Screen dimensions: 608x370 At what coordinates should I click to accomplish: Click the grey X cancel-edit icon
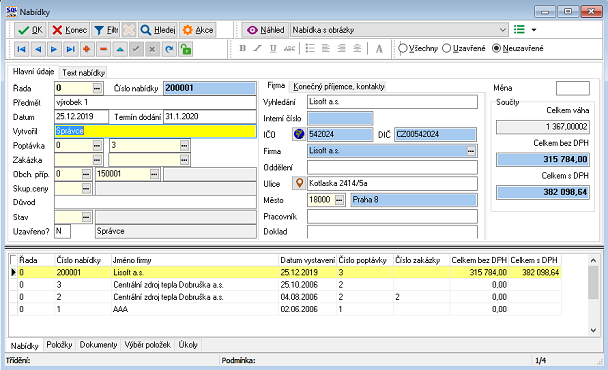(x=152, y=49)
